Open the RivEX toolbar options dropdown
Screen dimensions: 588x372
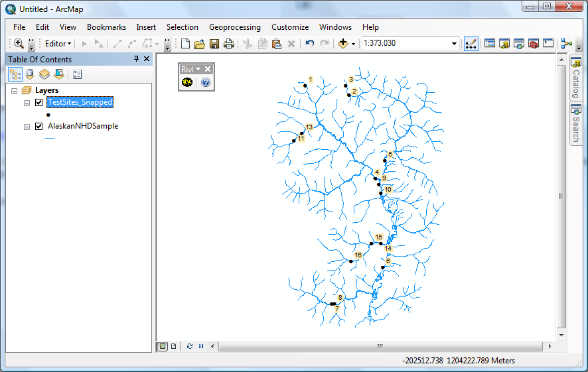tap(198, 69)
